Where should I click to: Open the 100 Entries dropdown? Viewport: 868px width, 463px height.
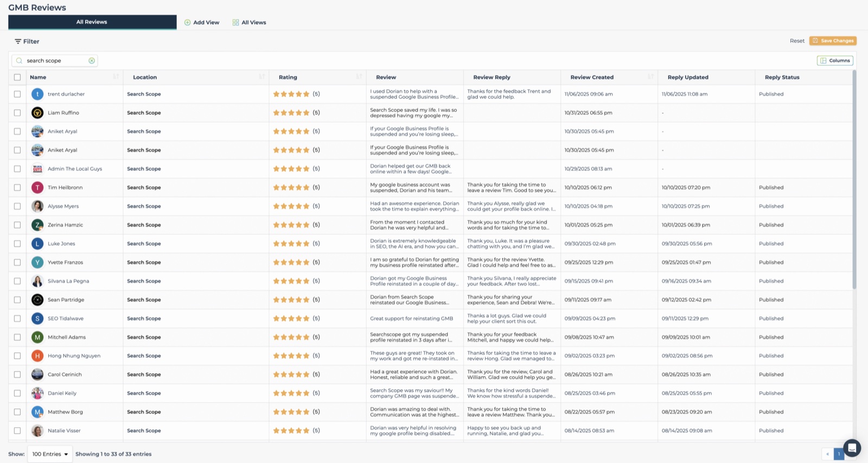tap(50, 454)
